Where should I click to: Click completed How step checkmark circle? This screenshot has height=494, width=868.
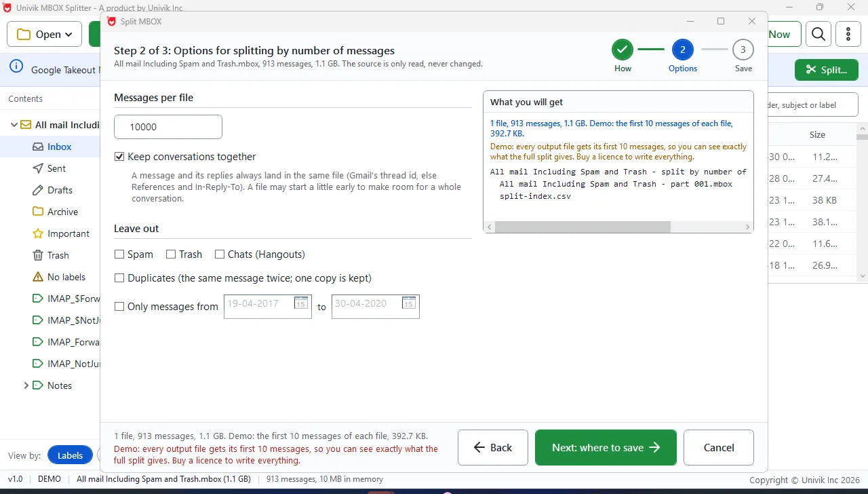623,50
